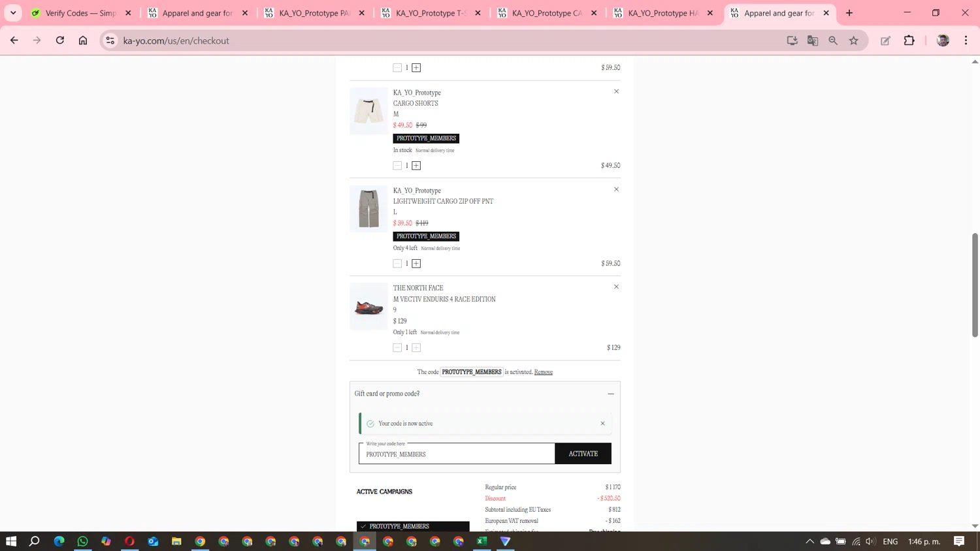
Task: Reload the checkout page
Action: (59, 40)
